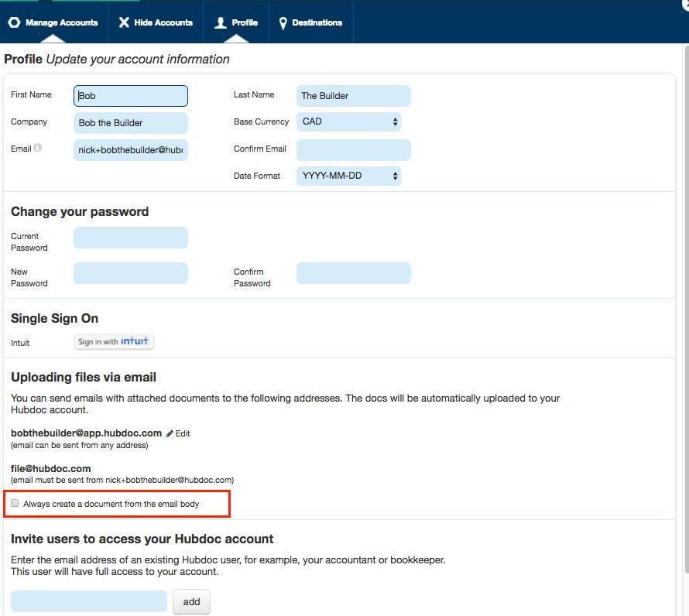The height and width of the screenshot is (616, 689).
Task: Click the small icon in the top-right corner
Action: tap(684, 5)
